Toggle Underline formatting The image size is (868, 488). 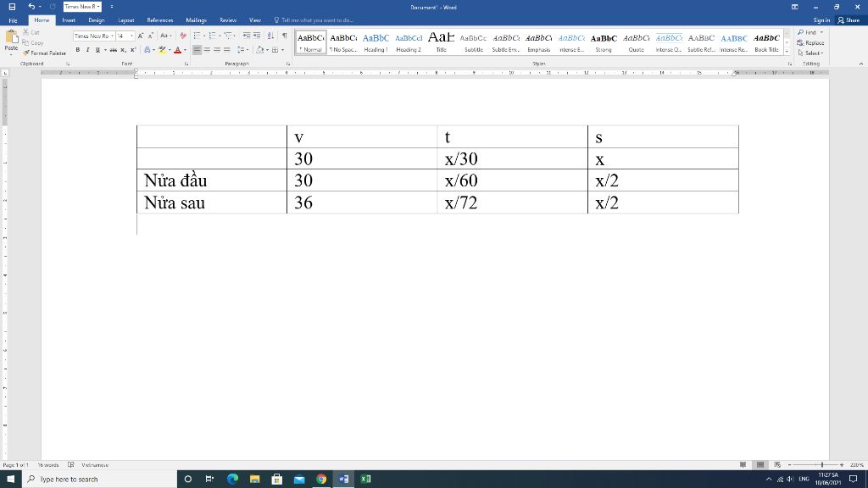97,50
